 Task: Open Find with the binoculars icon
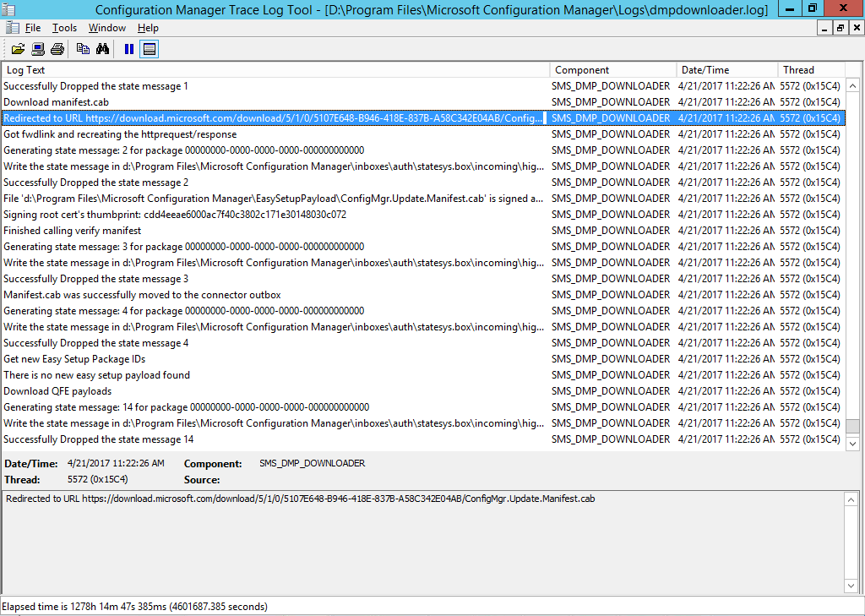pyautogui.click(x=102, y=49)
